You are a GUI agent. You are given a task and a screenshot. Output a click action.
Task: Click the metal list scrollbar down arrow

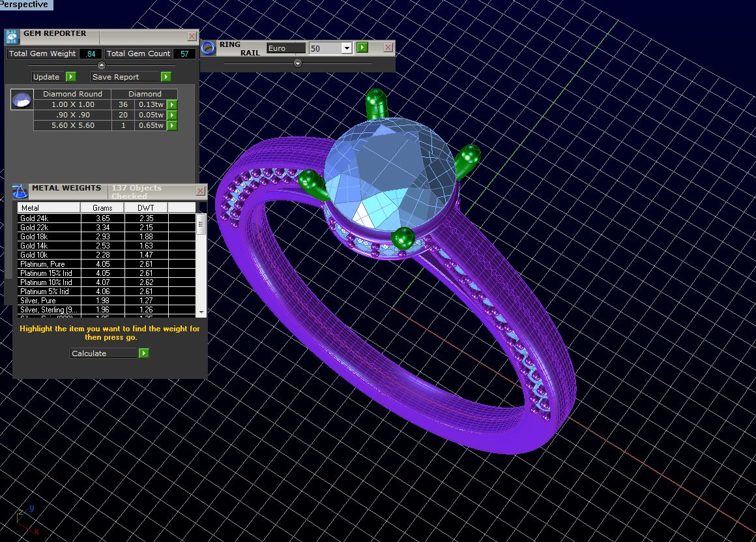click(x=201, y=312)
